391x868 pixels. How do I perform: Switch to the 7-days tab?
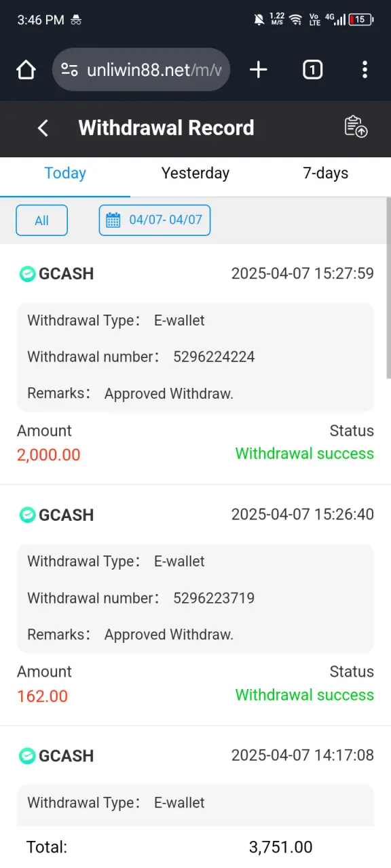(326, 174)
